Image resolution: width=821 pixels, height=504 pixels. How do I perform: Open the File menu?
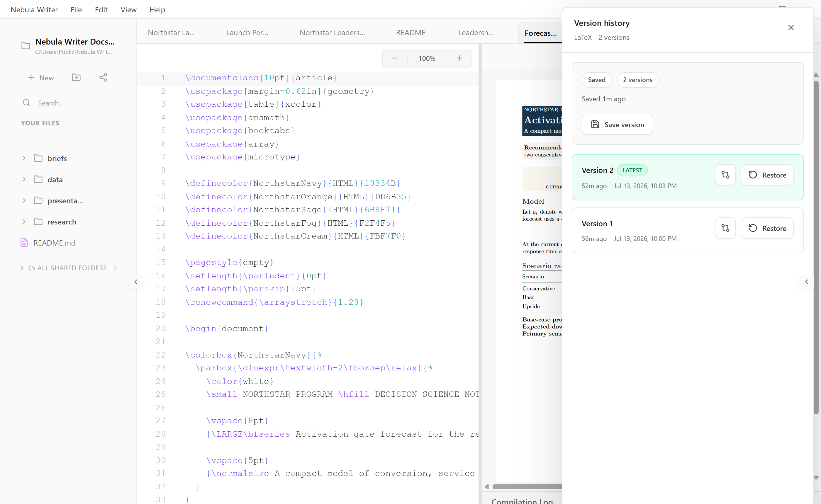[76, 10]
